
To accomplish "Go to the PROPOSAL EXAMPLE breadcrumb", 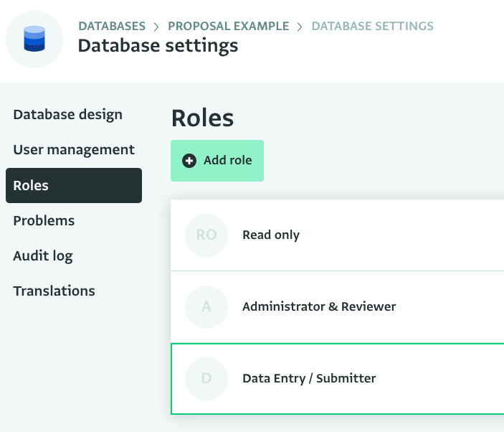I will pyautogui.click(x=228, y=26).
